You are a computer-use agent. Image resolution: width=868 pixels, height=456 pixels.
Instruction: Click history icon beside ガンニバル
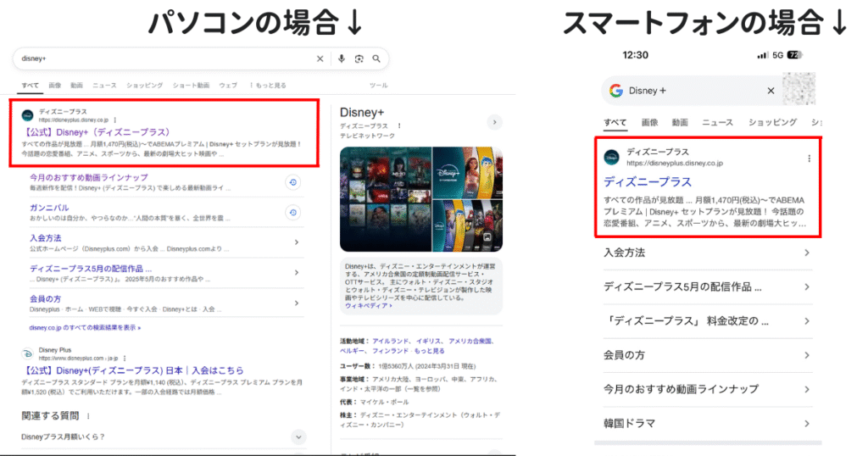pos(292,213)
